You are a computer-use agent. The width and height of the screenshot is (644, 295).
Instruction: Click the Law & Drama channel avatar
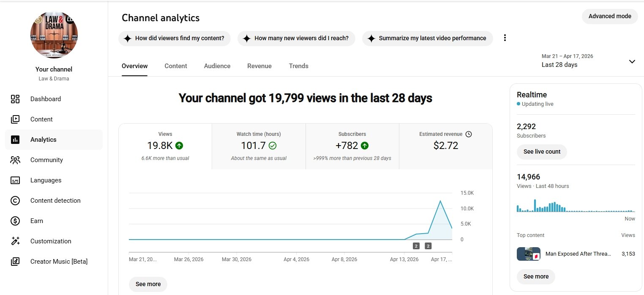pos(54,35)
